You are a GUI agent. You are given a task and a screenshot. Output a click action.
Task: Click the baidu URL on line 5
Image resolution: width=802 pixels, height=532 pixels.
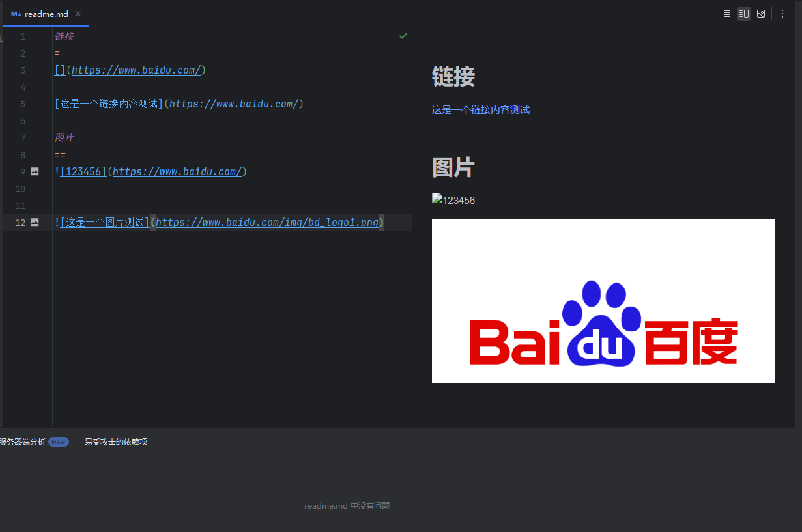click(234, 104)
